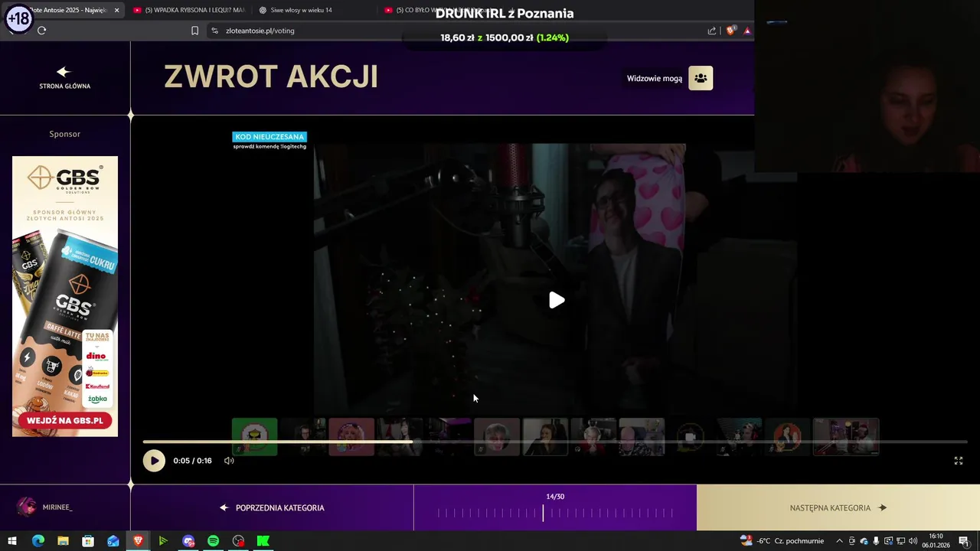The height and width of the screenshot is (551, 980).
Task: Open File Explorer from the taskbar
Action: coord(63,541)
